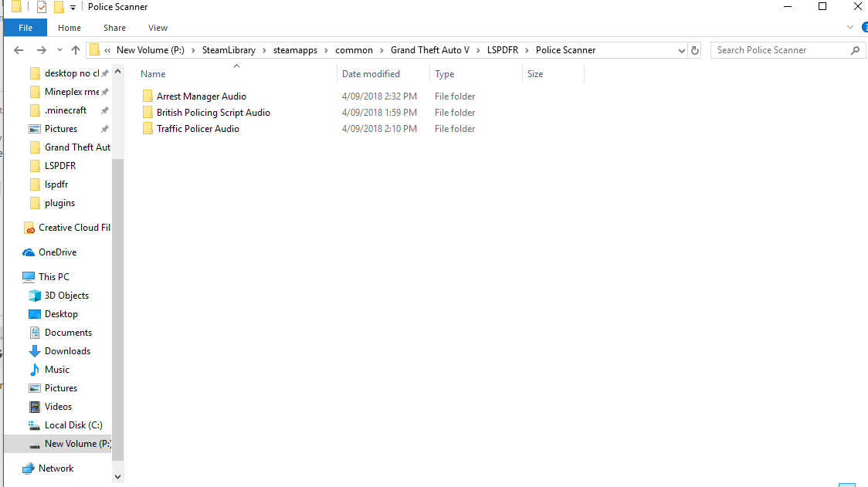
Task: Open chevron after LSPDFR in address bar
Action: [527, 50]
